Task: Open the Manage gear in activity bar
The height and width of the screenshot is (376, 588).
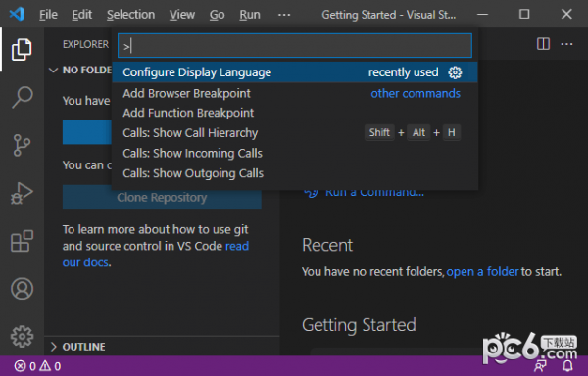Action: point(22,336)
